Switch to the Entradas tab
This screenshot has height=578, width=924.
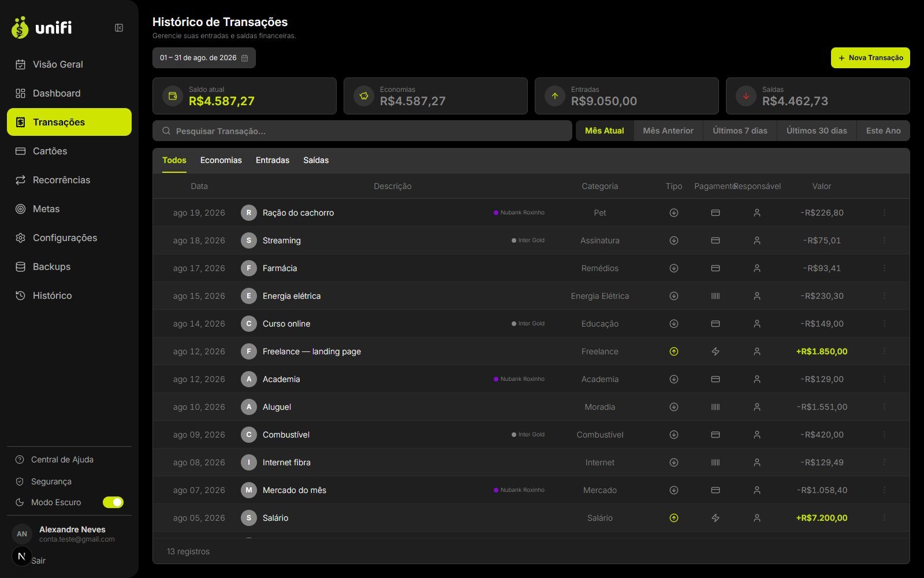pyautogui.click(x=273, y=160)
